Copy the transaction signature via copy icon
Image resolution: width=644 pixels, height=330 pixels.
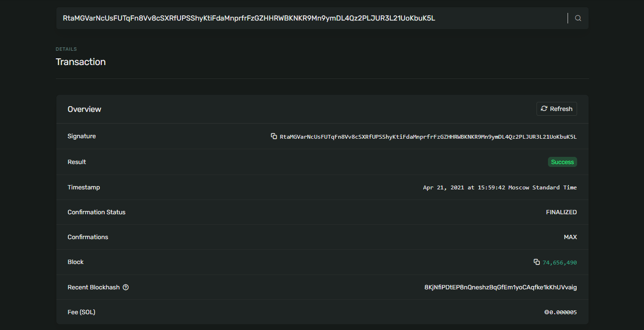coord(274,136)
